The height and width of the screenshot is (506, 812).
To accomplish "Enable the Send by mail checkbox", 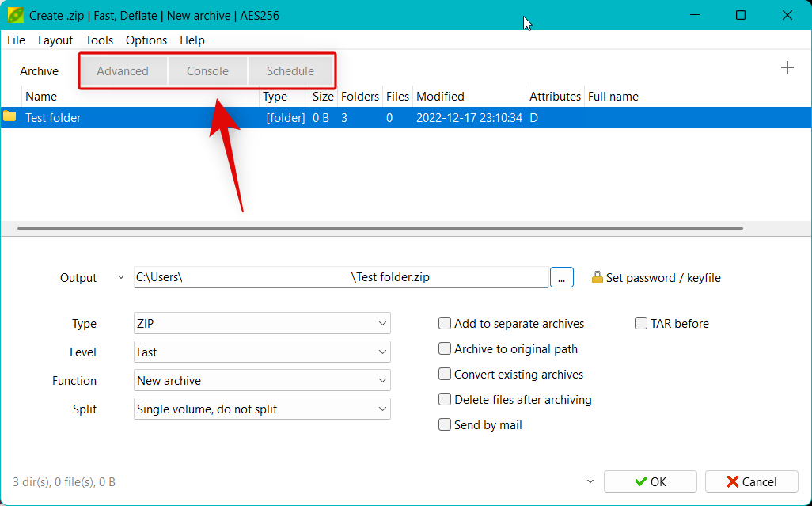I will point(445,425).
